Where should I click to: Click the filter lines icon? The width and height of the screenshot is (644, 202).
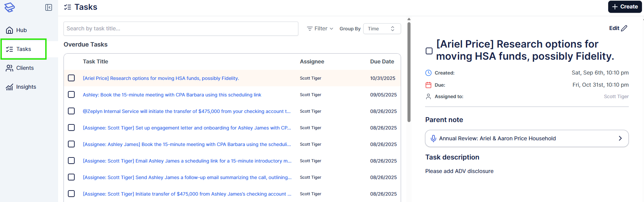coord(309,29)
